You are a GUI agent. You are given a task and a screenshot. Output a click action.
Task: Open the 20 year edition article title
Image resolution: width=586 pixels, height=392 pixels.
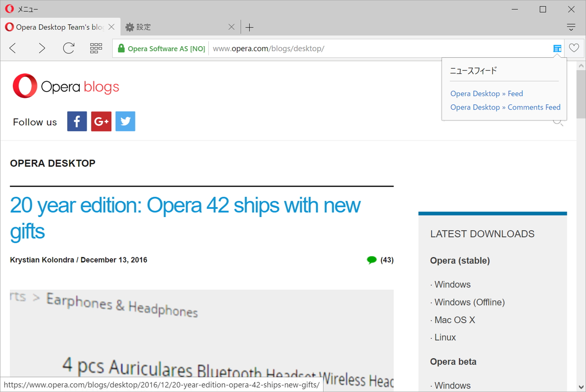(185, 218)
